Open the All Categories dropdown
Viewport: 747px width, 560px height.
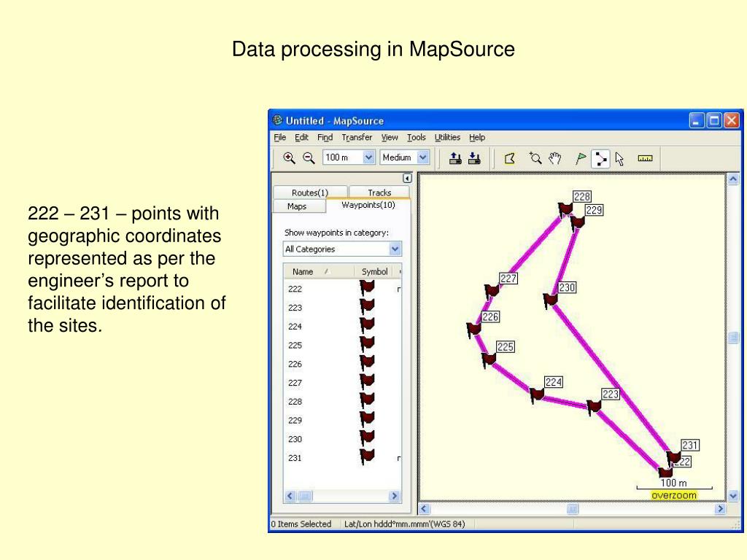tap(395, 249)
